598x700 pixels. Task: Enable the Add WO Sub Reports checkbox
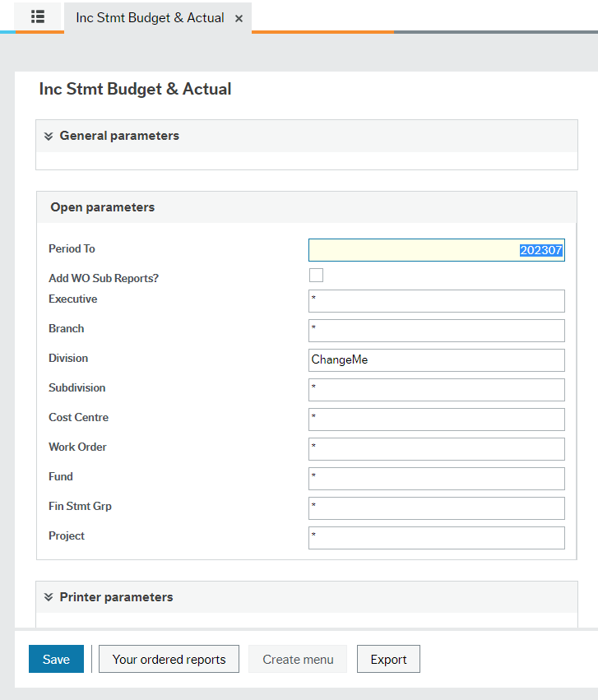316,274
